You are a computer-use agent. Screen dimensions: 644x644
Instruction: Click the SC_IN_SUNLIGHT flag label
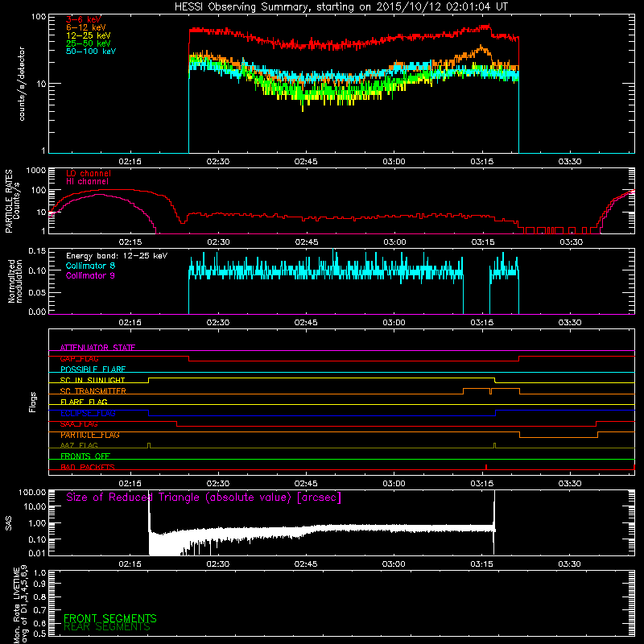coord(93,380)
